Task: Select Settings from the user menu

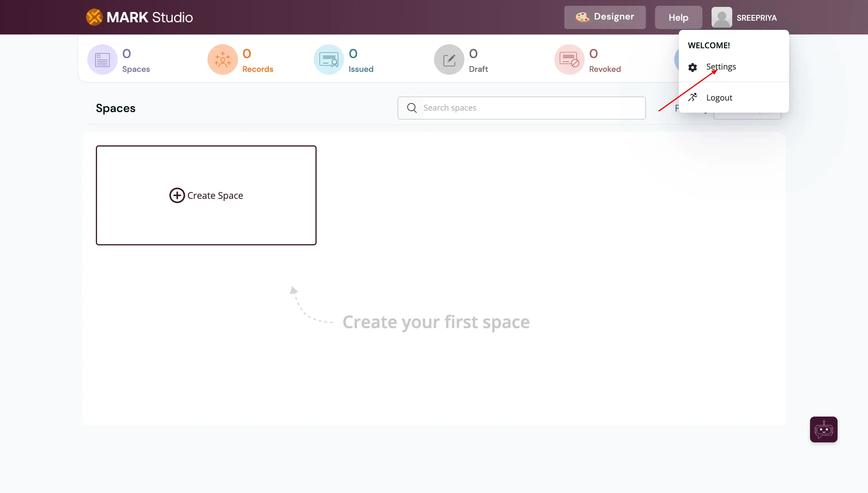Action: pos(721,67)
